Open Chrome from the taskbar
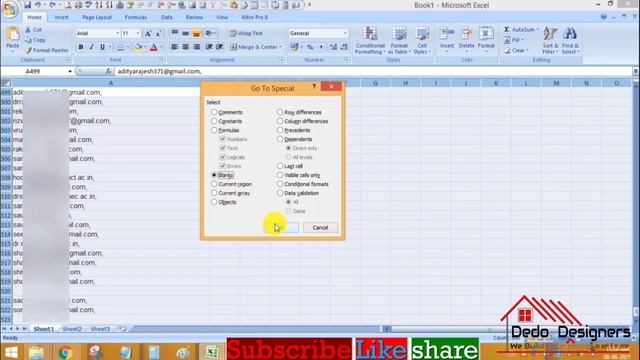 coord(65,352)
